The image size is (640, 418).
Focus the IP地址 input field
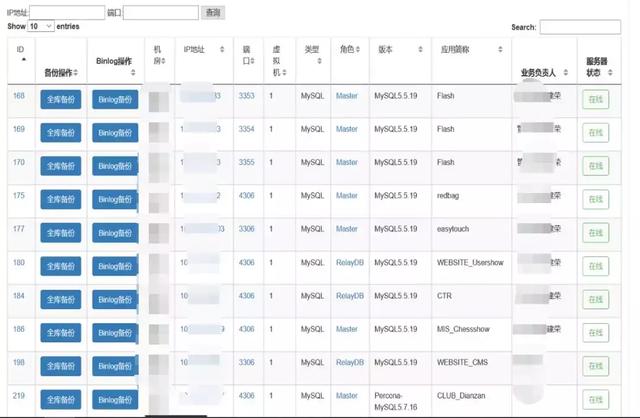67,12
